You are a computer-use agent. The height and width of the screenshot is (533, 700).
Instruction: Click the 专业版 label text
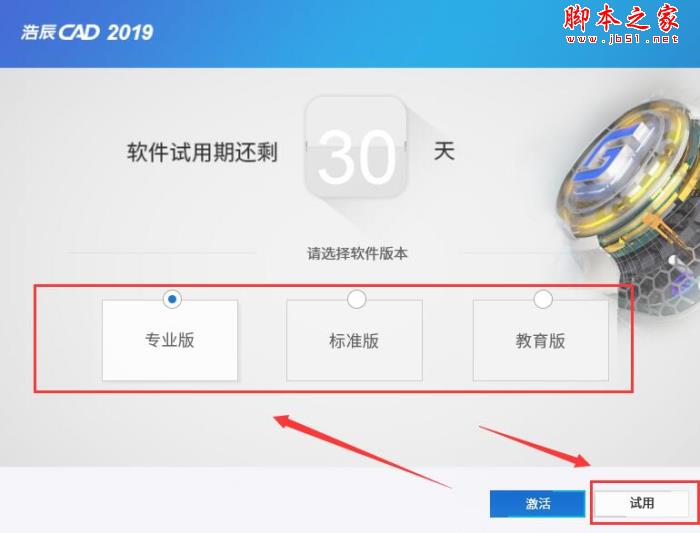170,340
